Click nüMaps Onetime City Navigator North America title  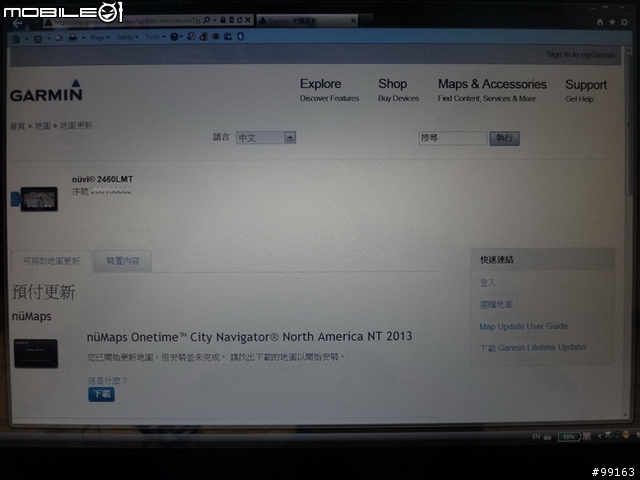(249, 337)
